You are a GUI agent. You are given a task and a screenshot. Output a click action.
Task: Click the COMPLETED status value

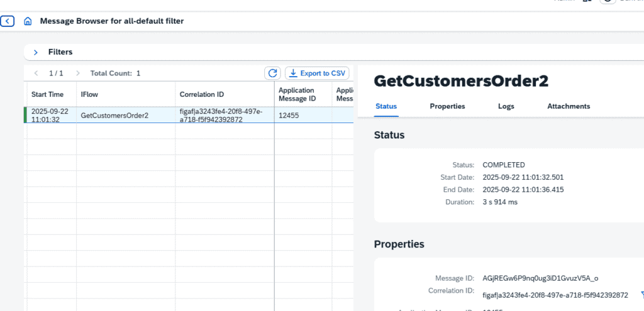tap(504, 165)
